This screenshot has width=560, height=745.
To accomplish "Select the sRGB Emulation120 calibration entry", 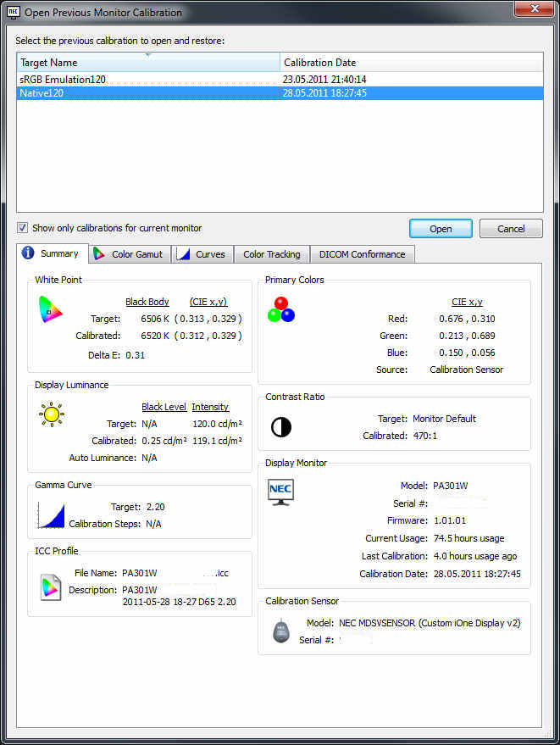I will pyautogui.click(x=64, y=79).
